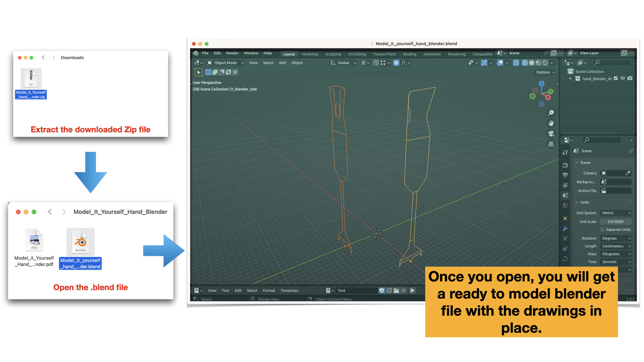This screenshot has width=644, height=362.
Task: Open Rotation Degrees dropdown
Action: (616, 238)
